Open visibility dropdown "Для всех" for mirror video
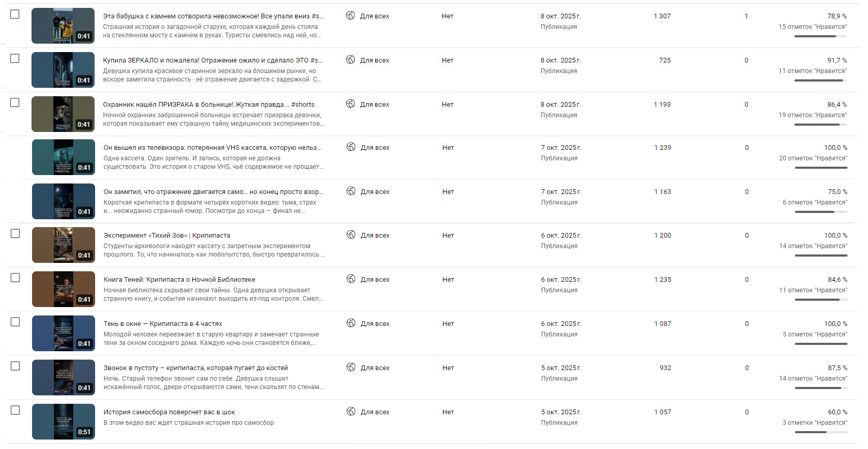Viewport: 868px width, 449px height. pos(375,60)
